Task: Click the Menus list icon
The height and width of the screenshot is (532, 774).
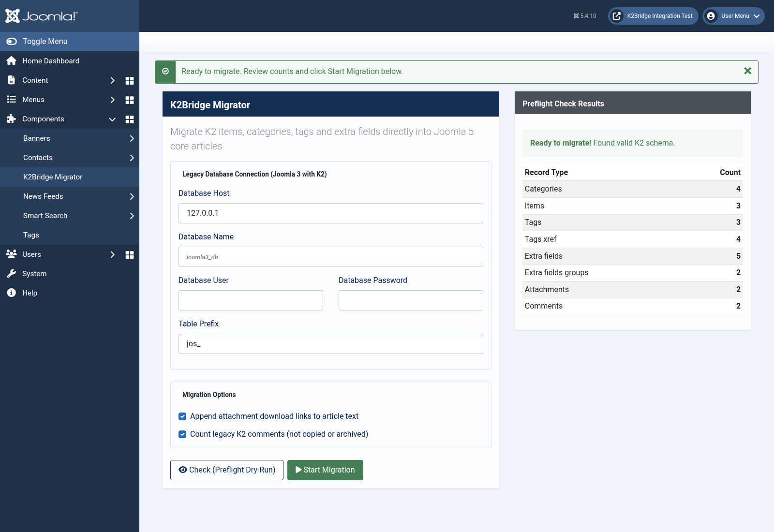Action: 12,100
